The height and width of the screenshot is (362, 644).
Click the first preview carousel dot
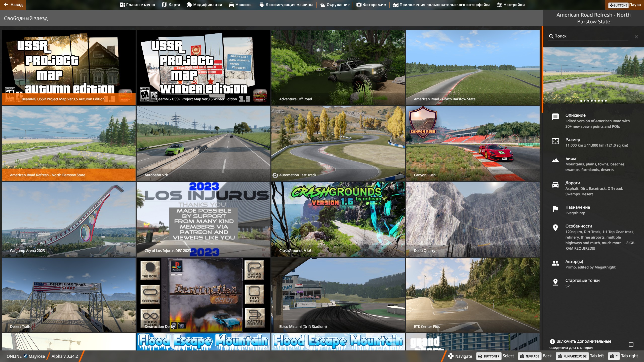point(581,101)
